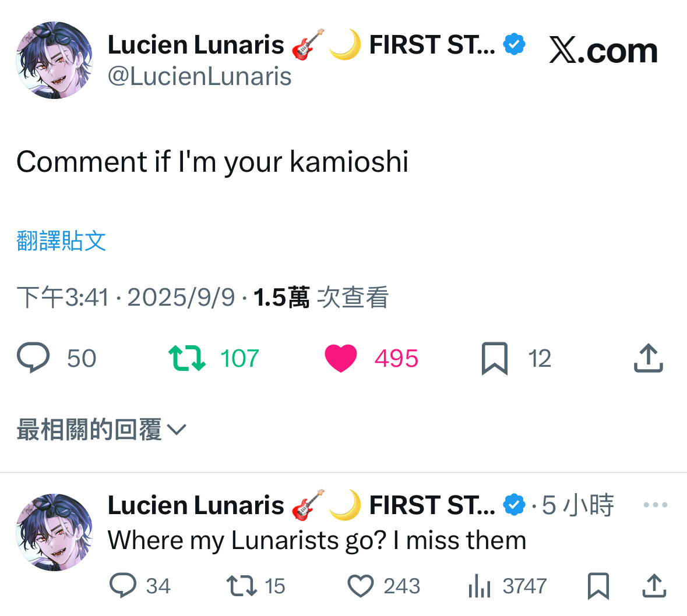The width and height of the screenshot is (687, 616).
Task: Bookmark the main kamioshi post
Action: coord(495,358)
